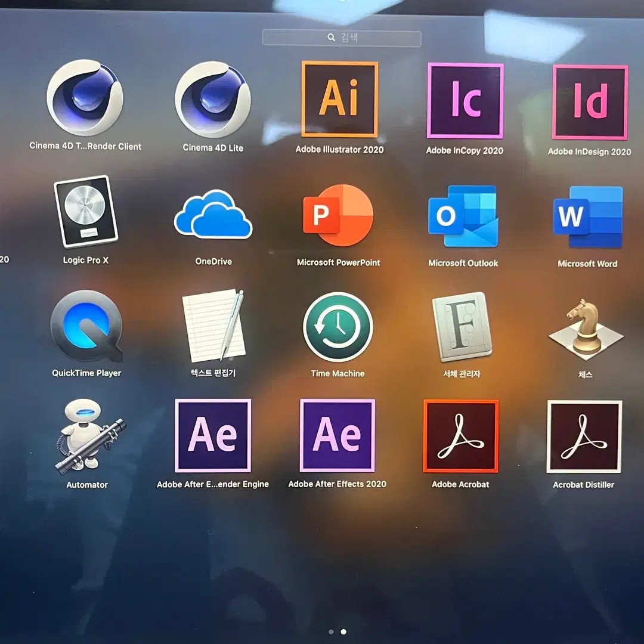
Task: Click the 'Adobe InDesign 2020' label text
Action: [589, 151]
